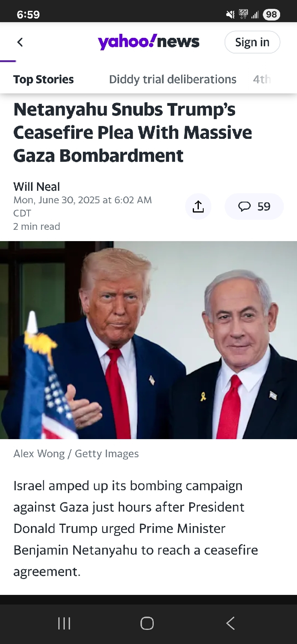
Task: Tap the Alex Wong / Getty Images credit
Action: point(76,454)
